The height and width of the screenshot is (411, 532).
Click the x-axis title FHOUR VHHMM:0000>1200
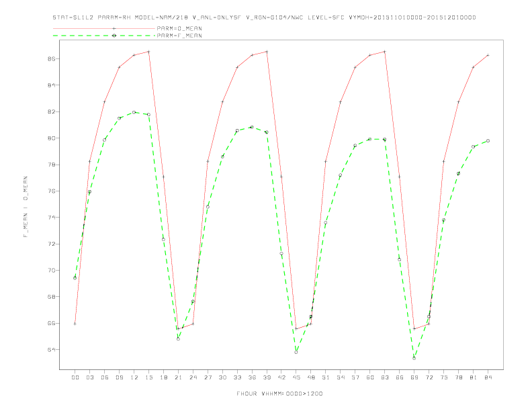(279, 394)
